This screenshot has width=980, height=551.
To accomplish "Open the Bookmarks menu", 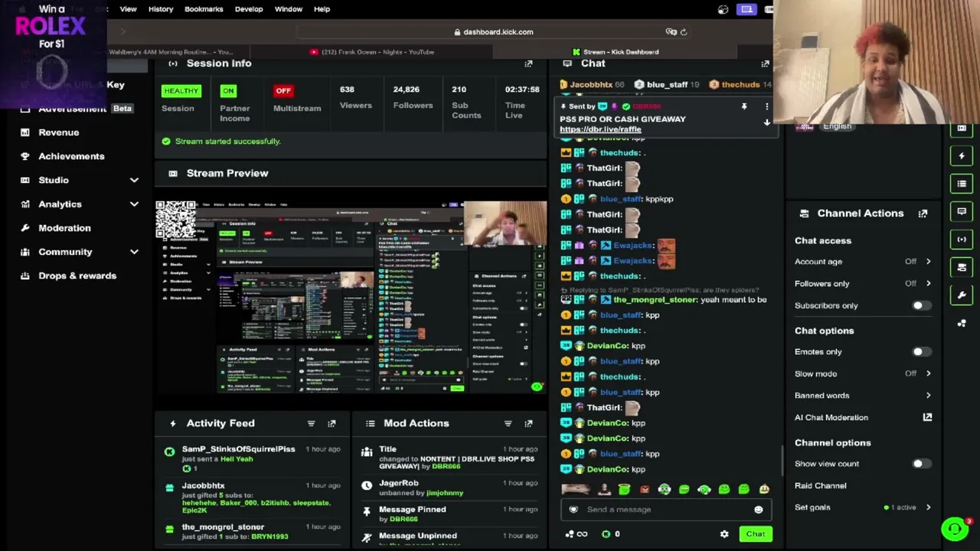I will tap(204, 9).
